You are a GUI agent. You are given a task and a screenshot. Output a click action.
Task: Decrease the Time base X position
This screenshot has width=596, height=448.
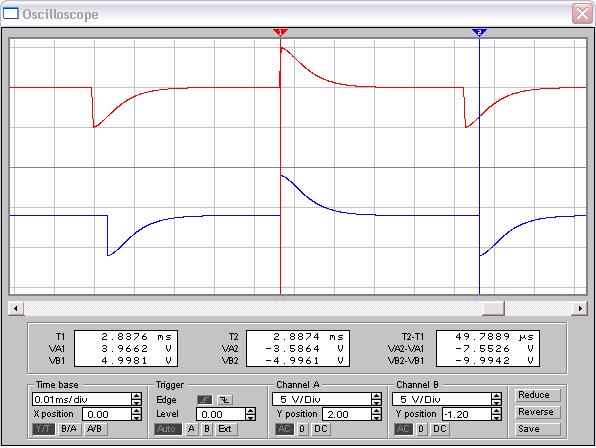136,417
